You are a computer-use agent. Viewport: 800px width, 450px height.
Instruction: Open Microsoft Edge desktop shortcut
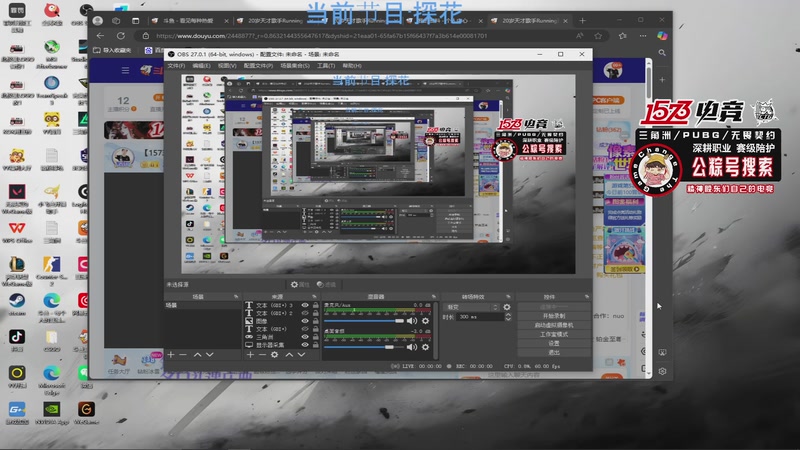52,380
